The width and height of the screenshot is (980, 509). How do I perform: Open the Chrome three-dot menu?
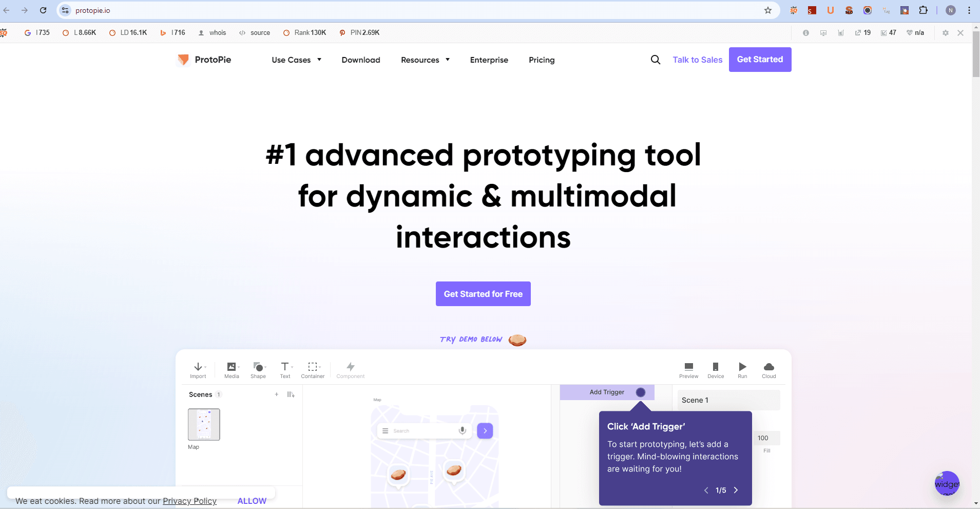(x=969, y=10)
